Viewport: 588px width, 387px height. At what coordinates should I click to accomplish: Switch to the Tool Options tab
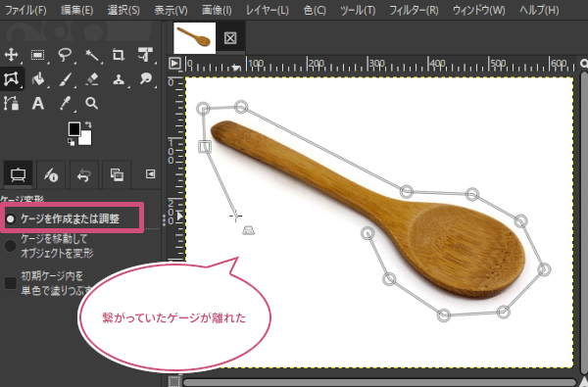(x=18, y=174)
